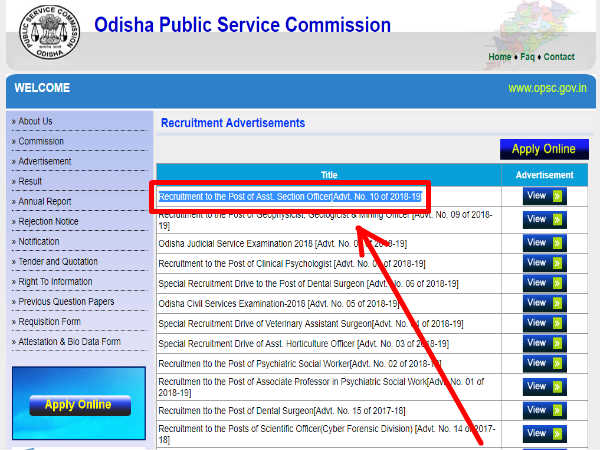Viewport: 600px width, 450px height.
Task: Open About Us in sidebar menu
Action: (35, 121)
